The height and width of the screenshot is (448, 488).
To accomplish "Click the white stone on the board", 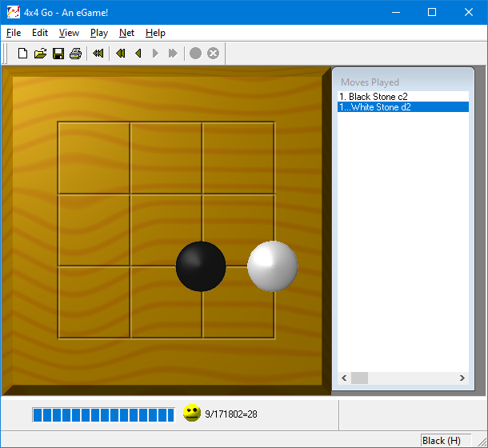I will point(273,266).
